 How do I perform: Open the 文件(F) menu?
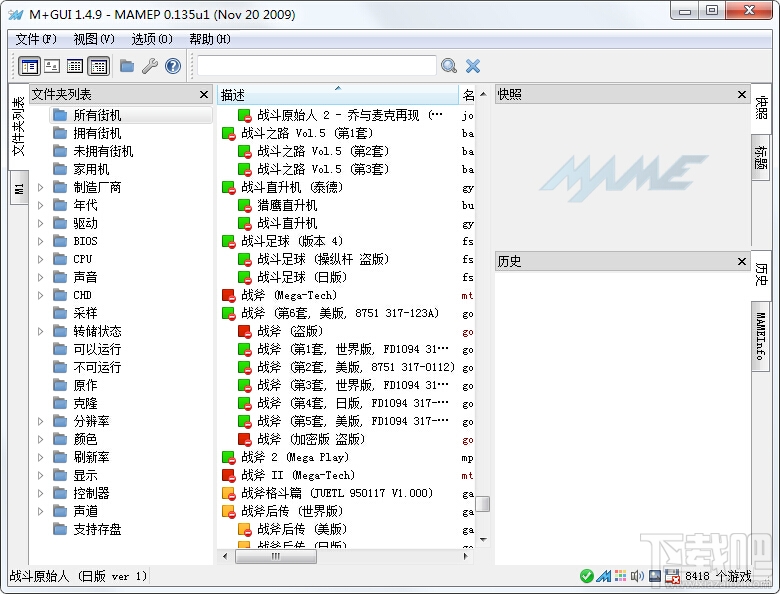click(x=36, y=39)
